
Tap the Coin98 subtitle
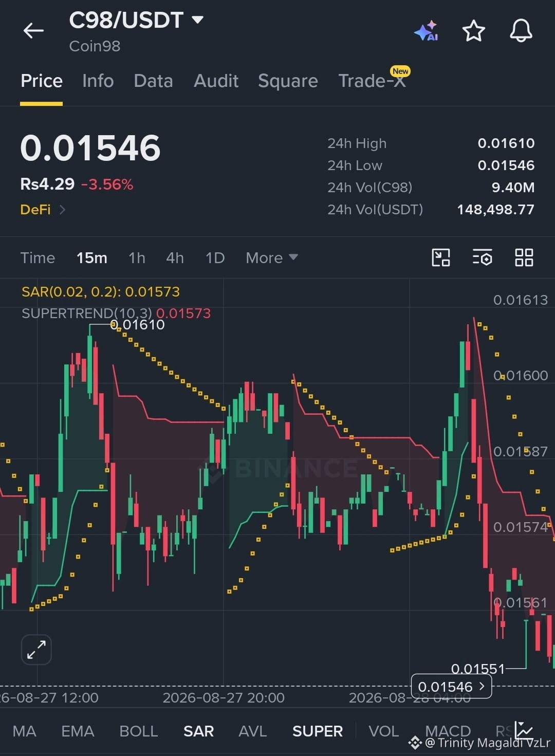tap(95, 46)
